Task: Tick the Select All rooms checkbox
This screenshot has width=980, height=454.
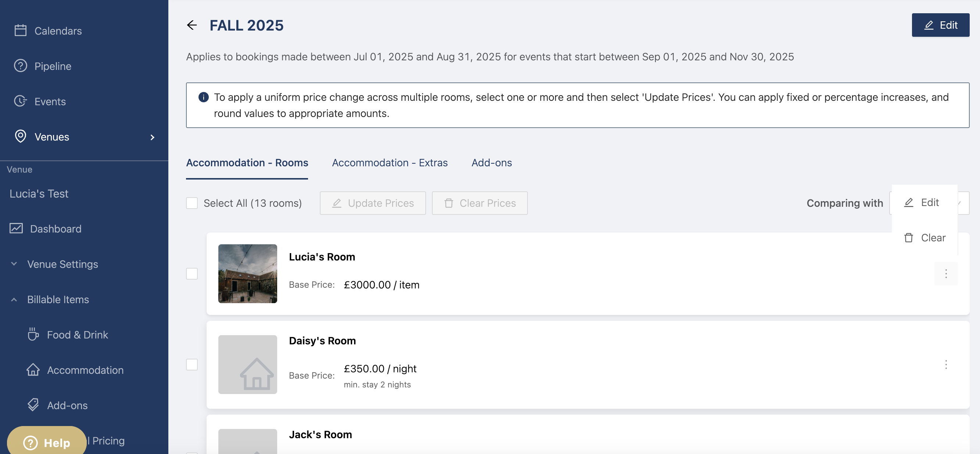Action: [192, 203]
